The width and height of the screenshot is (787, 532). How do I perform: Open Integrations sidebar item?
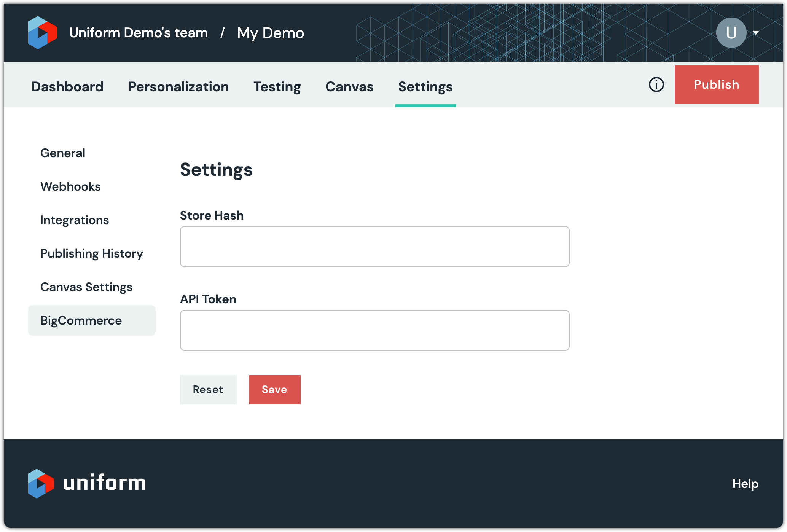[75, 220]
